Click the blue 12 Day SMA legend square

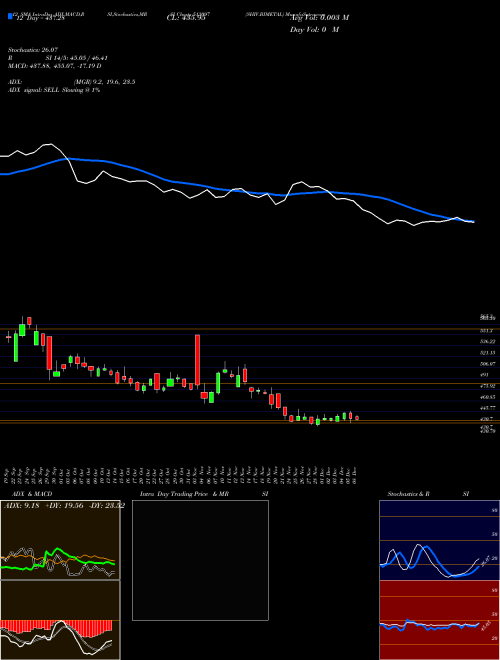click(x=11, y=16)
